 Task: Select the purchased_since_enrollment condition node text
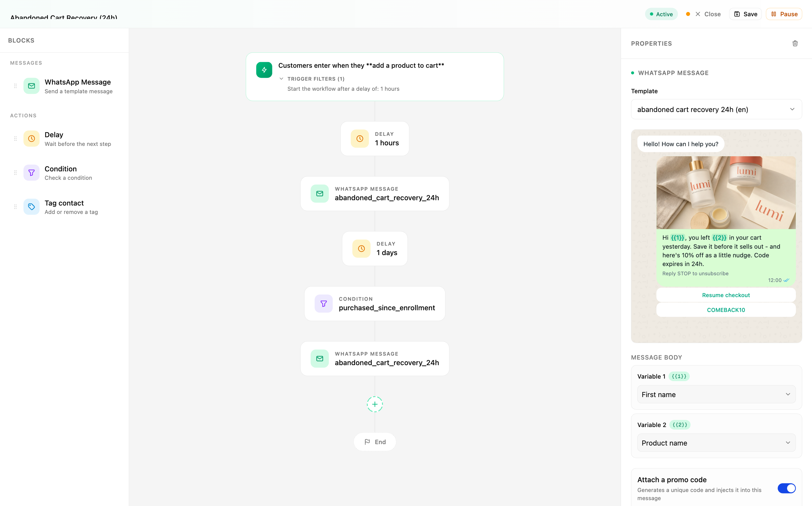[387, 308]
